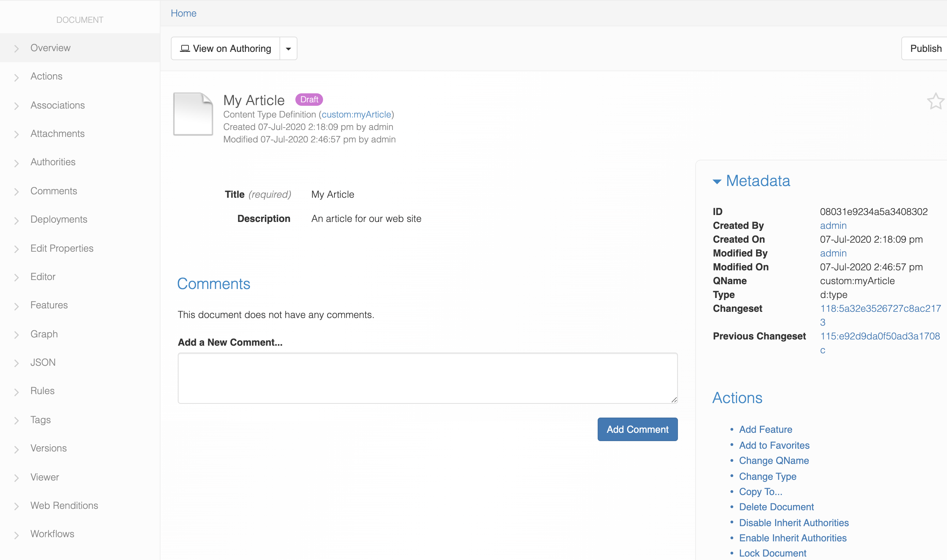Collapse the Metadata section triangle

pyautogui.click(x=716, y=182)
